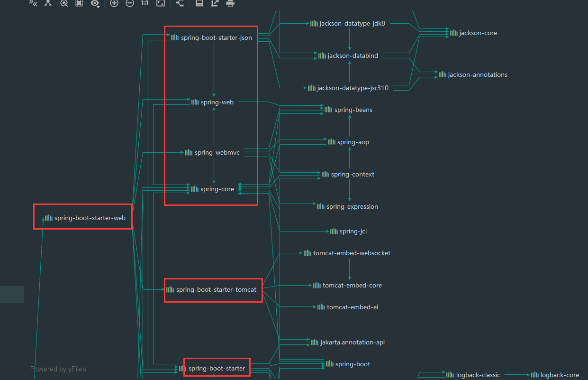Click the jackson-annotations node
588x380 pixels.
click(x=473, y=74)
